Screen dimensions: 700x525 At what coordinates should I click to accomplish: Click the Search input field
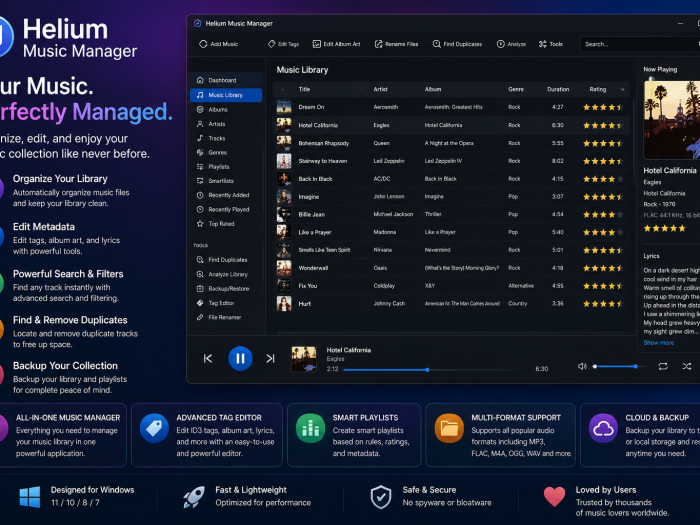(x=640, y=44)
